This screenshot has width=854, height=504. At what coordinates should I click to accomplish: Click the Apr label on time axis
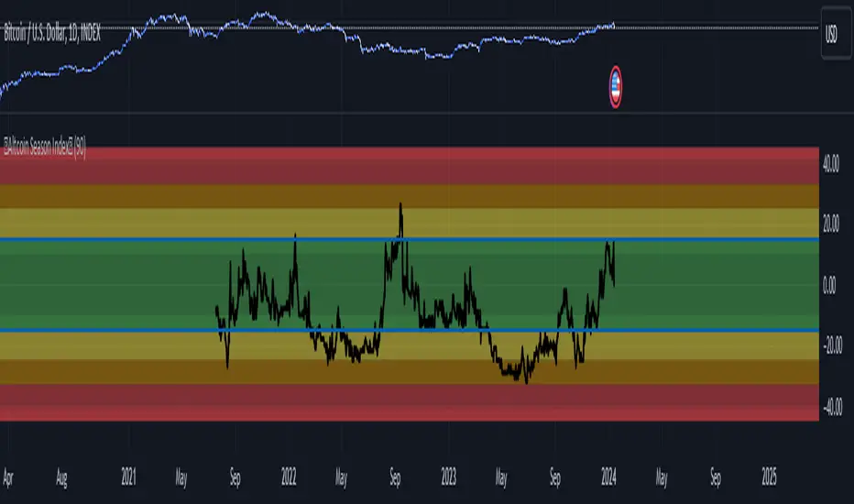7,477
